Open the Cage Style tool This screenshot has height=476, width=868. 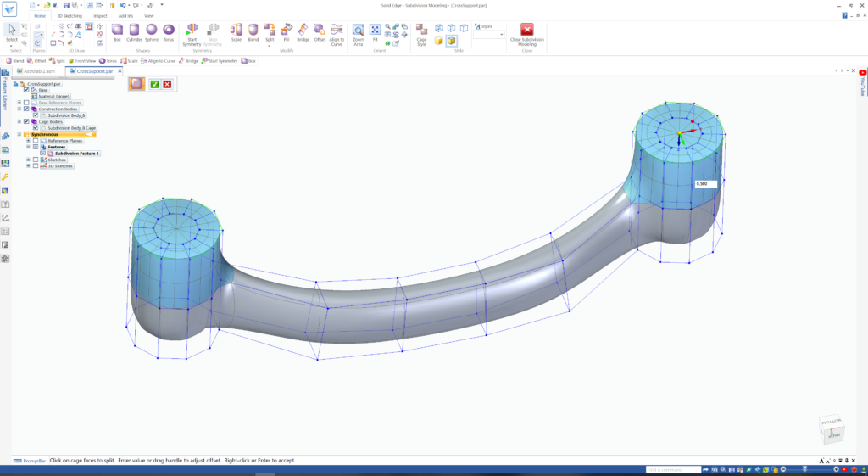[x=421, y=34]
